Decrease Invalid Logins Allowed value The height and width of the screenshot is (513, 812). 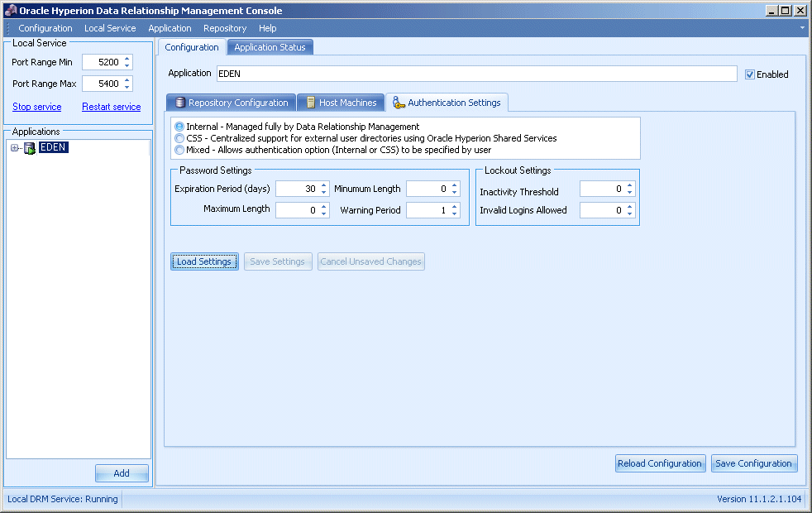coord(630,213)
